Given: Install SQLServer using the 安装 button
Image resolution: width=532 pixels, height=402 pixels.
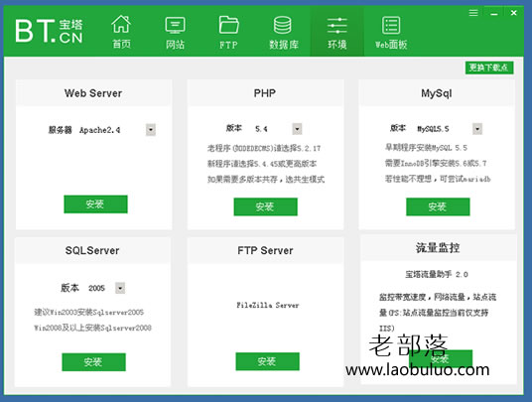Looking at the screenshot, I should click(93, 362).
